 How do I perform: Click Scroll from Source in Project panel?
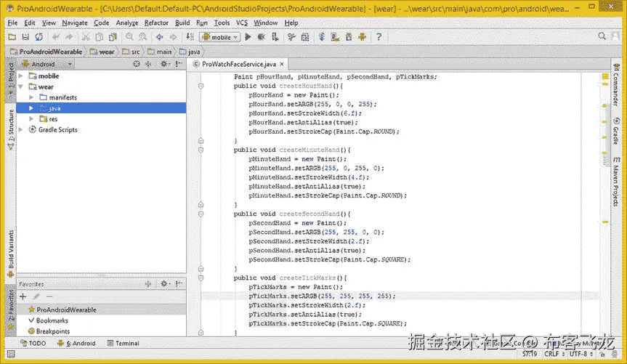pyautogui.click(x=137, y=64)
